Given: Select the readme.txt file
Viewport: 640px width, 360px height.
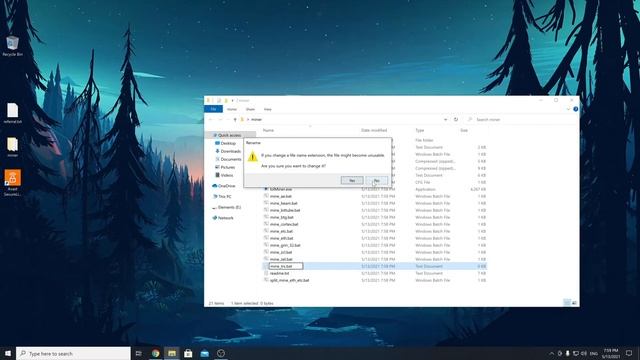Looking at the screenshot, I should pos(279,273).
